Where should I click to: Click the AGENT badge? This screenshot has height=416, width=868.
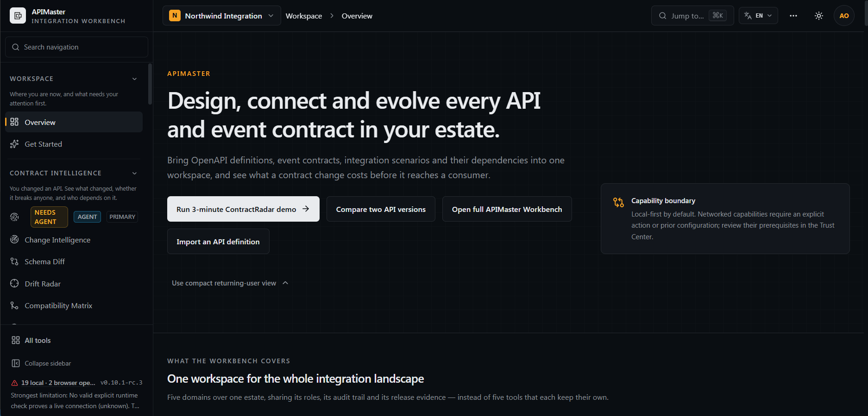coord(87,217)
